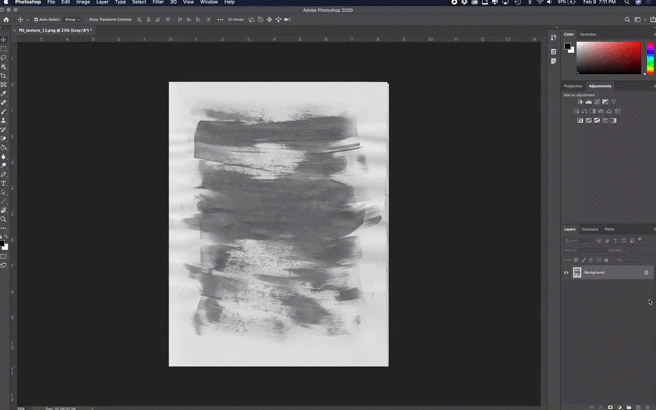Toggle lock image pixels brush button
The width and height of the screenshot is (656, 410).
[584, 260]
